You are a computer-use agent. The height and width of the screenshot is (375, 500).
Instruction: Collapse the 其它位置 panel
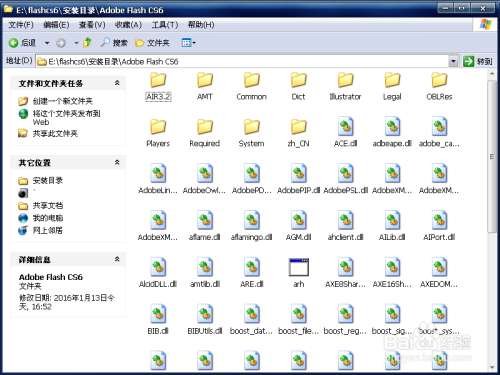[x=117, y=162]
